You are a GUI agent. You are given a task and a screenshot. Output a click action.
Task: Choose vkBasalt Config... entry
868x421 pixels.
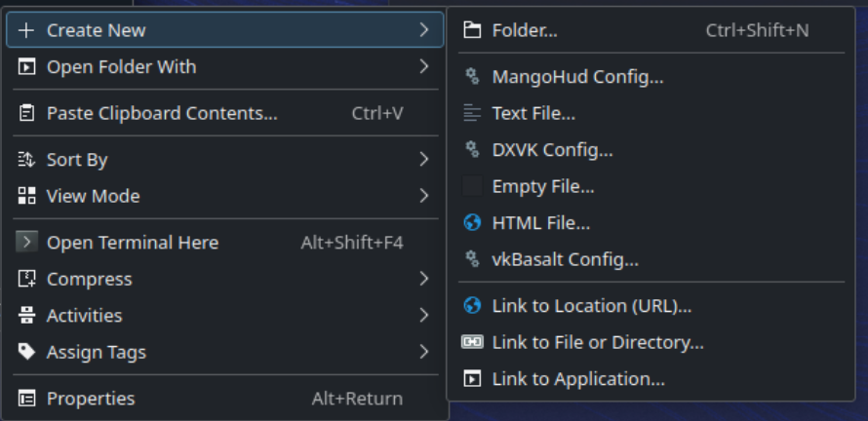tap(565, 260)
